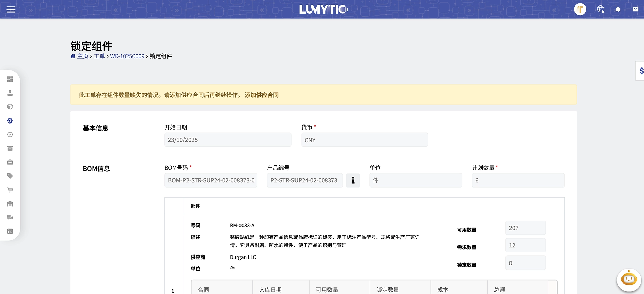
Task: Click the 基本信息 section heading
Action: [x=96, y=128]
